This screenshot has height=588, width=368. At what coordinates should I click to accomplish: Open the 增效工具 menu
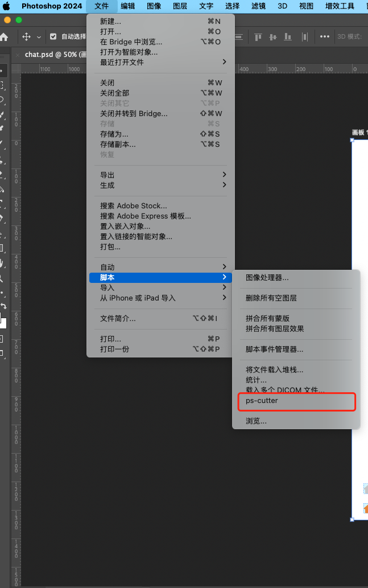(340, 6)
